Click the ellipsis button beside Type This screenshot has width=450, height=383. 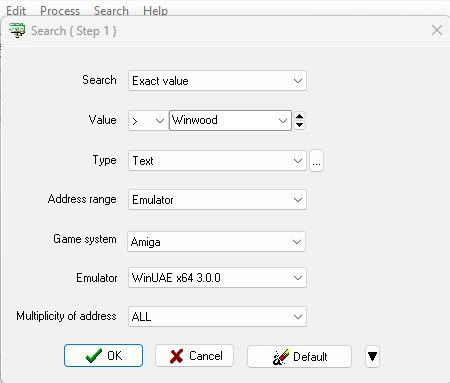click(316, 161)
